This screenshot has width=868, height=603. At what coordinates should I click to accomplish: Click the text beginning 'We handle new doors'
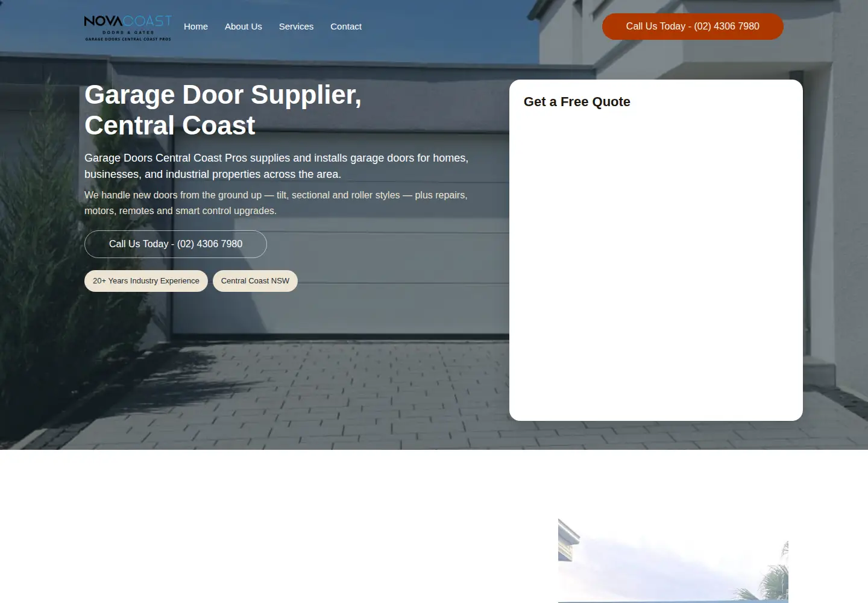tap(276, 203)
